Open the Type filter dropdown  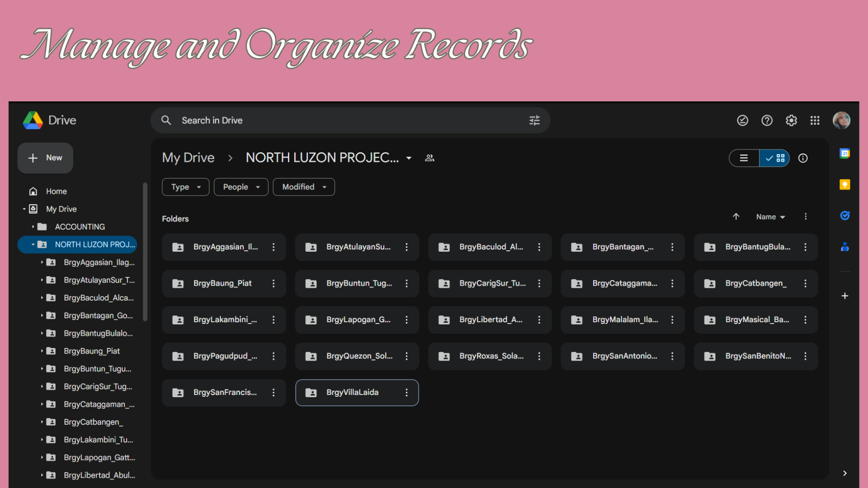pyautogui.click(x=185, y=187)
